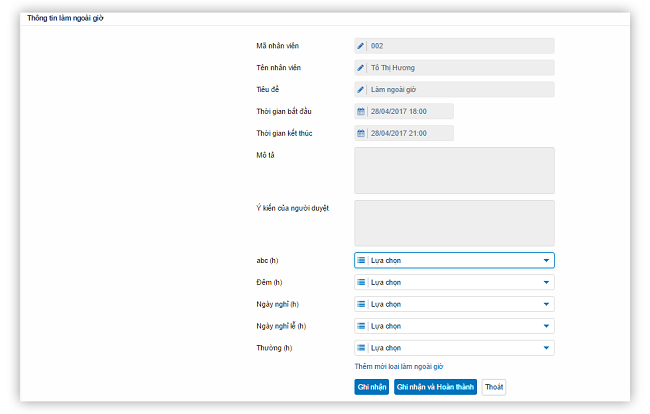Click the pencil icon beside Mã nhân viên
The height and width of the screenshot is (414, 650).
click(361, 46)
